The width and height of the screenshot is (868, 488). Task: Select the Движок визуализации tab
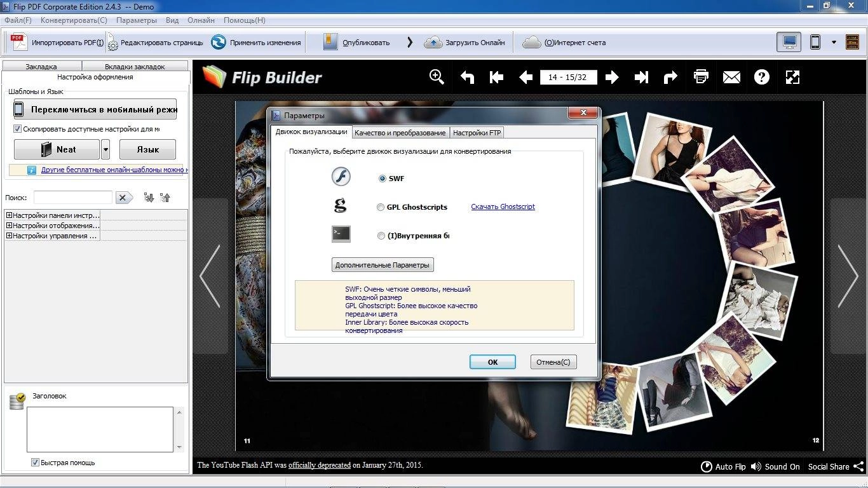click(x=311, y=132)
